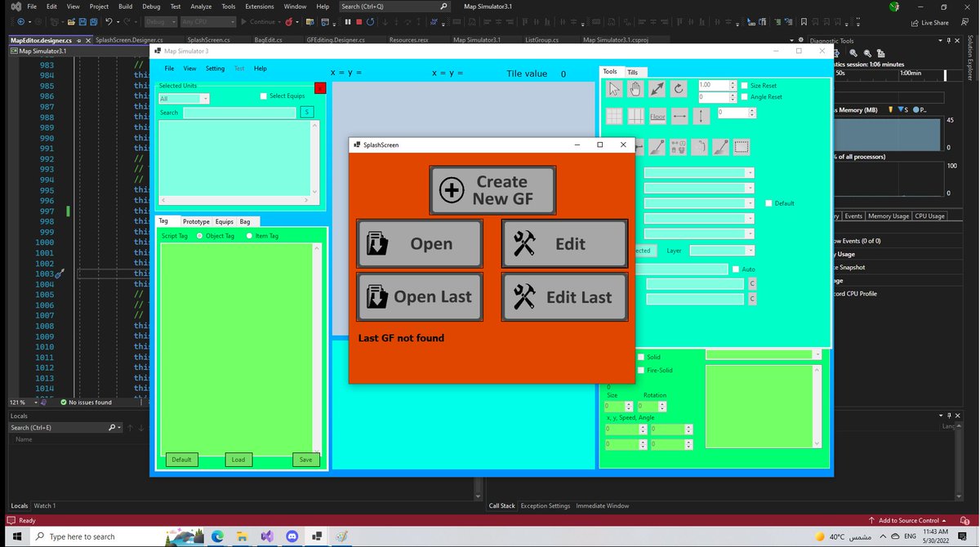
Task: Click the Load button under the tag list
Action: point(238,460)
